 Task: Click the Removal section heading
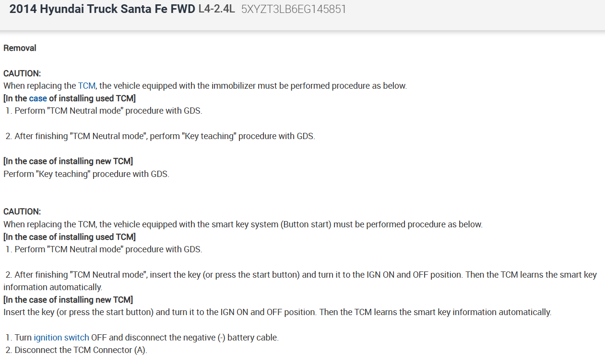20,48
